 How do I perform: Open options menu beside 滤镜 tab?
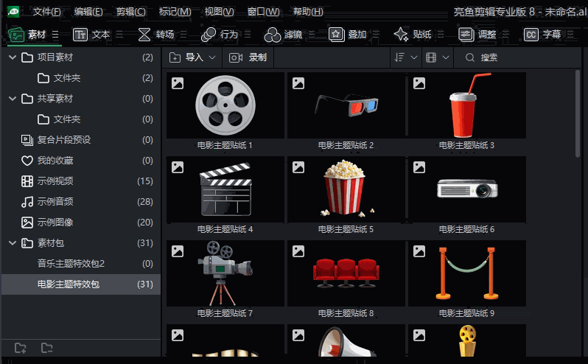(312, 35)
